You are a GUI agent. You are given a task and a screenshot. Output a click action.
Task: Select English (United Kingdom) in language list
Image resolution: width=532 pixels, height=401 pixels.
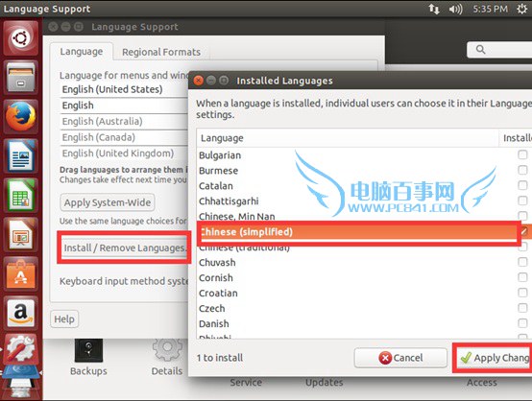coord(124,153)
